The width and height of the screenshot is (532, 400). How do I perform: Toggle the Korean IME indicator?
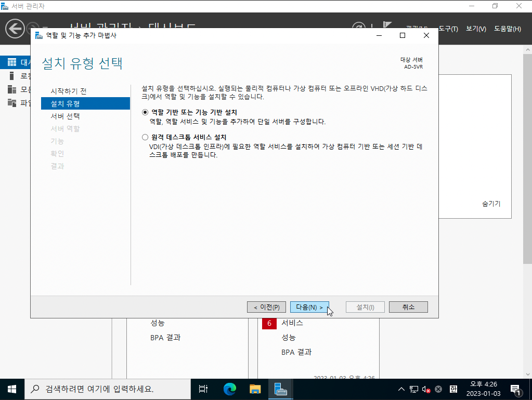coord(453,389)
